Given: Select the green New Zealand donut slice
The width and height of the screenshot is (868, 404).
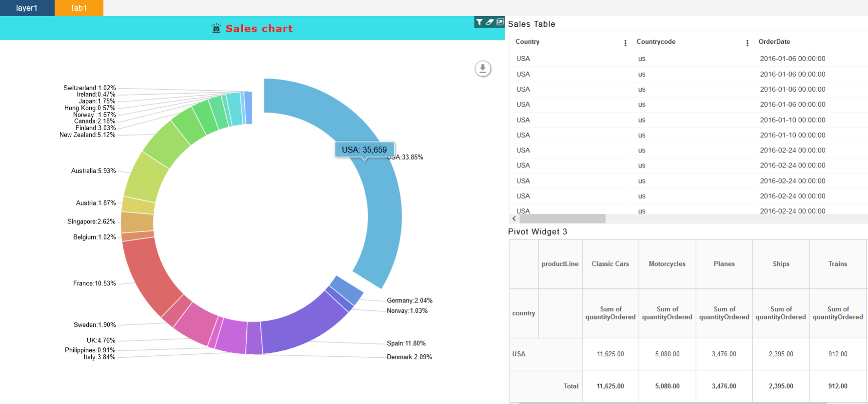Looking at the screenshot, I should click(x=166, y=144).
